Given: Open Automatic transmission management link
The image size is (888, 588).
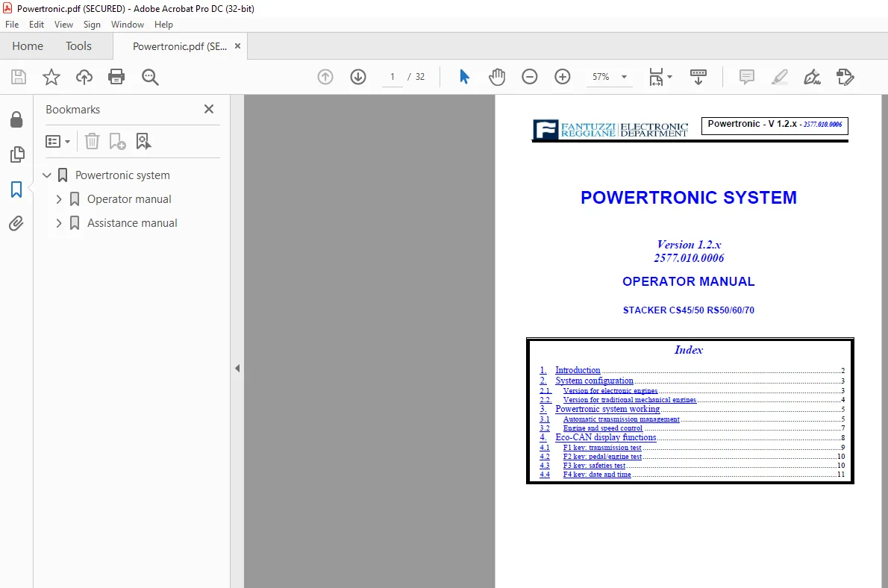Looking at the screenshot, I should pyautogui.click(x=622, y=419).
